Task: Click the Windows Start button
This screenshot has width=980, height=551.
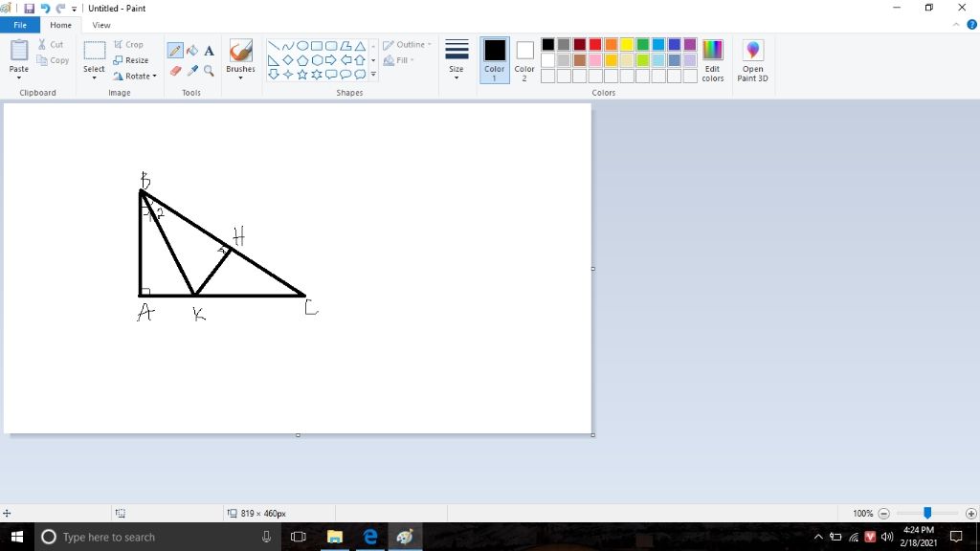Action: pyautogui.click(x=17, y=538)
